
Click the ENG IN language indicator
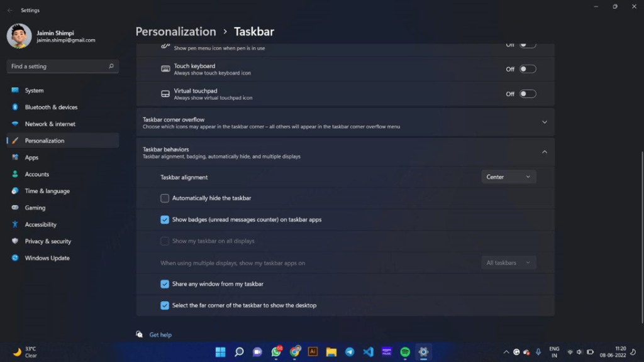coord(554,352)
